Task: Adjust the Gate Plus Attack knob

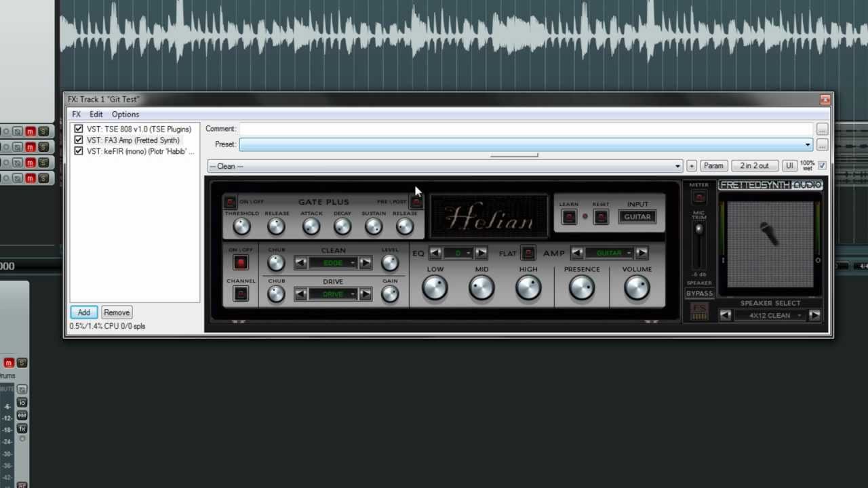Action: click(311, 227)
